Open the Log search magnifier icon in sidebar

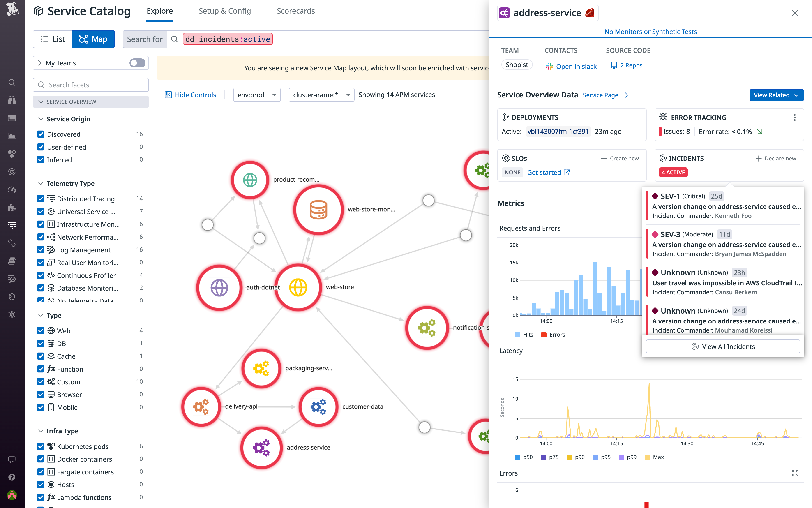point(12,279)
